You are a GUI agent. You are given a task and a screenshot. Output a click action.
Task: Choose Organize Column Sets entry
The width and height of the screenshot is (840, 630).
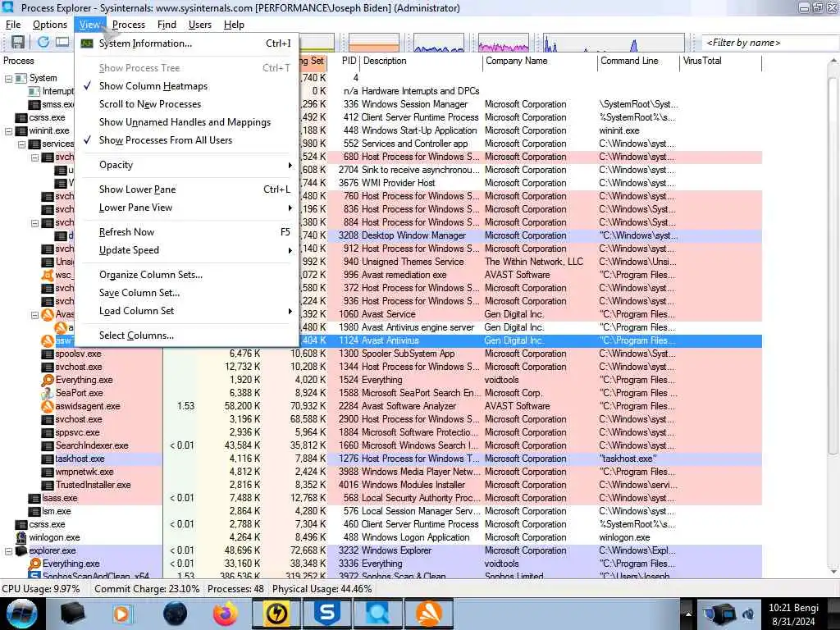point(186,275)
